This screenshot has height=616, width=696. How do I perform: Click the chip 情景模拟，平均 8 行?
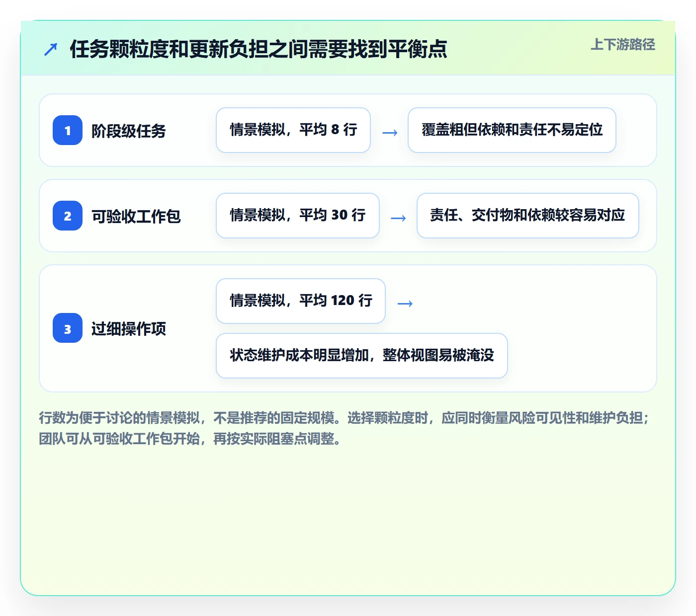(x=293, y=130)
